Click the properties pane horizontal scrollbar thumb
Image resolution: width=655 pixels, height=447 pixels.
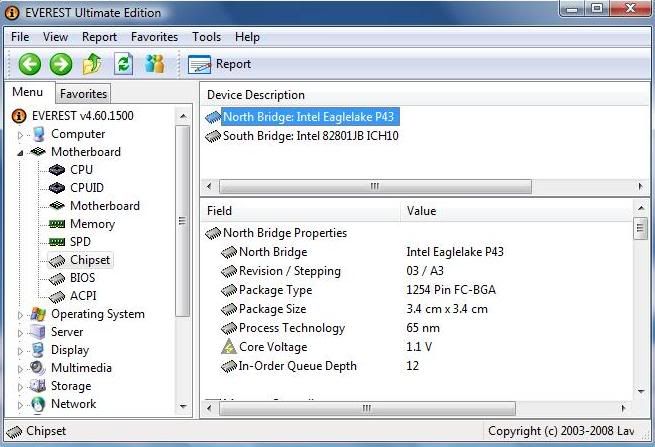click(367, 408)
